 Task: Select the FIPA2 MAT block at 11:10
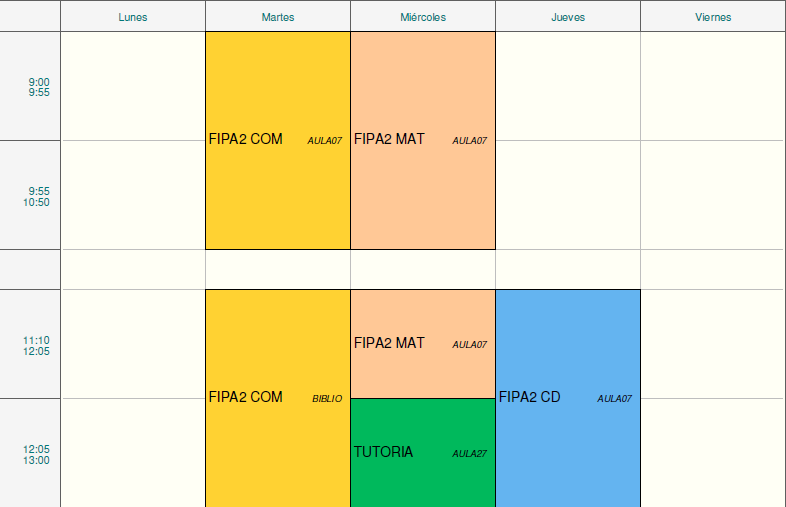point(422,343)
